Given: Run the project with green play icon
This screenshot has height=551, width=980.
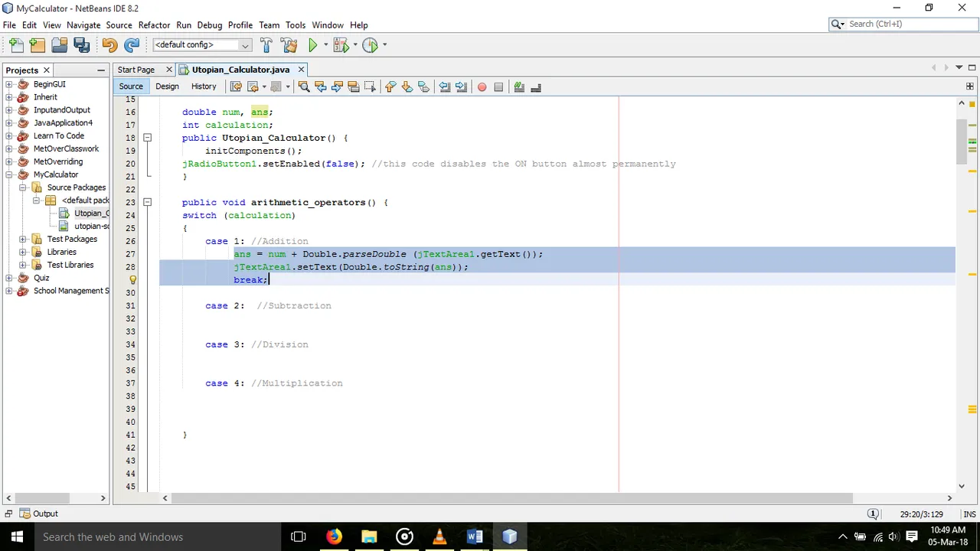Looking at the screenshot, I should point(312,45).
